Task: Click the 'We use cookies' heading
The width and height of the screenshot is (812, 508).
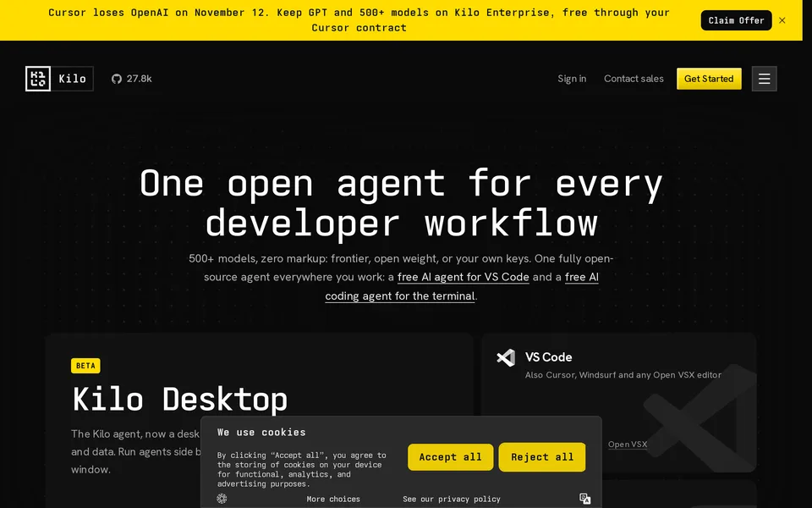Action: [261, 433]
